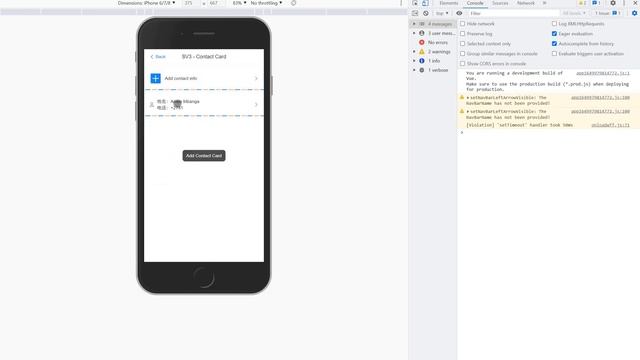
Task: Expand the 2 warnings group
Action: point(414,52)
